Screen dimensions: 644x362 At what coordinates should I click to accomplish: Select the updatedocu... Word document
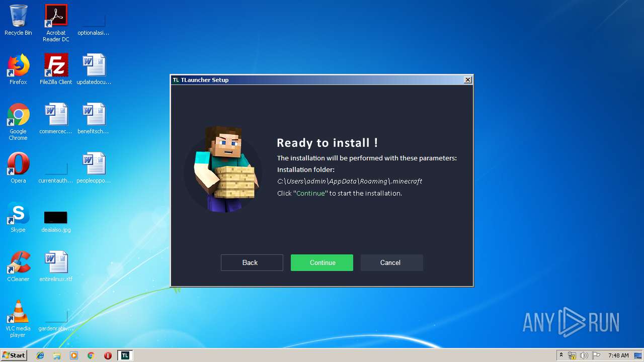click(x=94, y=69)
